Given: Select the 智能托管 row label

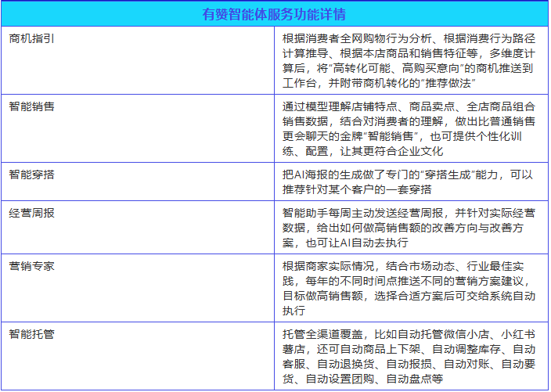Looking at the screenshot, I should click(31, 333).
